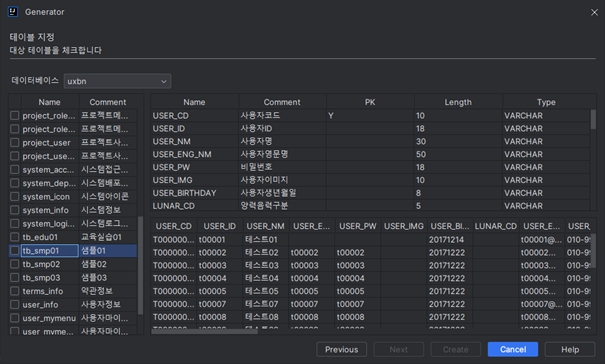
Task: Select the project_use... truncated row name
Action: [x=49, y=156]
